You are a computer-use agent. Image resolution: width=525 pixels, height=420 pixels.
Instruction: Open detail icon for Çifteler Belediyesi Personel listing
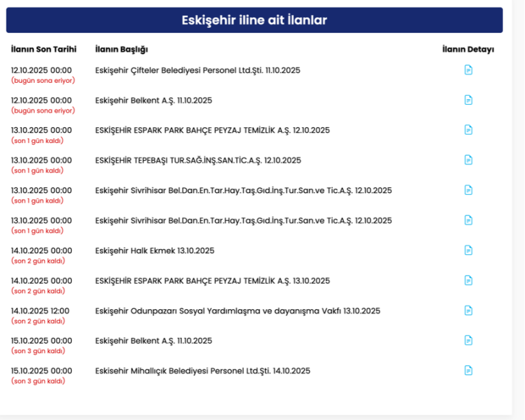468,70
